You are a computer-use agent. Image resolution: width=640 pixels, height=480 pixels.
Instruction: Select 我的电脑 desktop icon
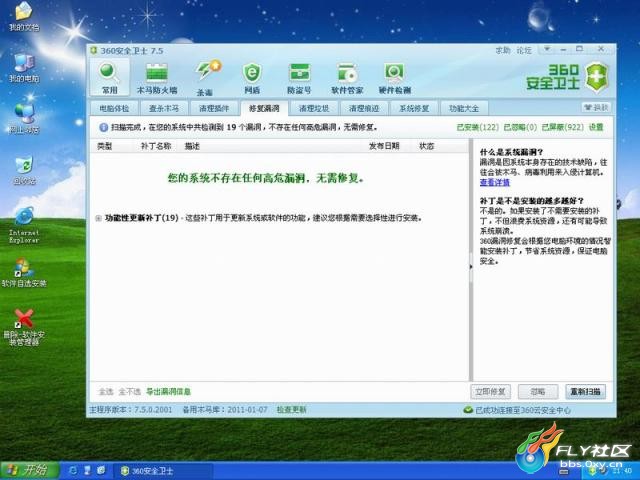(x=24, y=68)
